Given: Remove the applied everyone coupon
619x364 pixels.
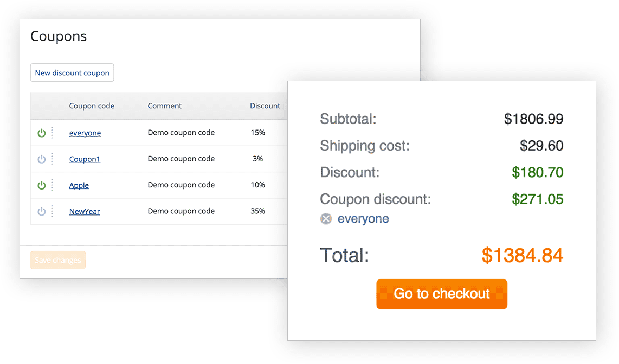Looking at the screenshot, I should pyautogui.click(x=326, y=219).
